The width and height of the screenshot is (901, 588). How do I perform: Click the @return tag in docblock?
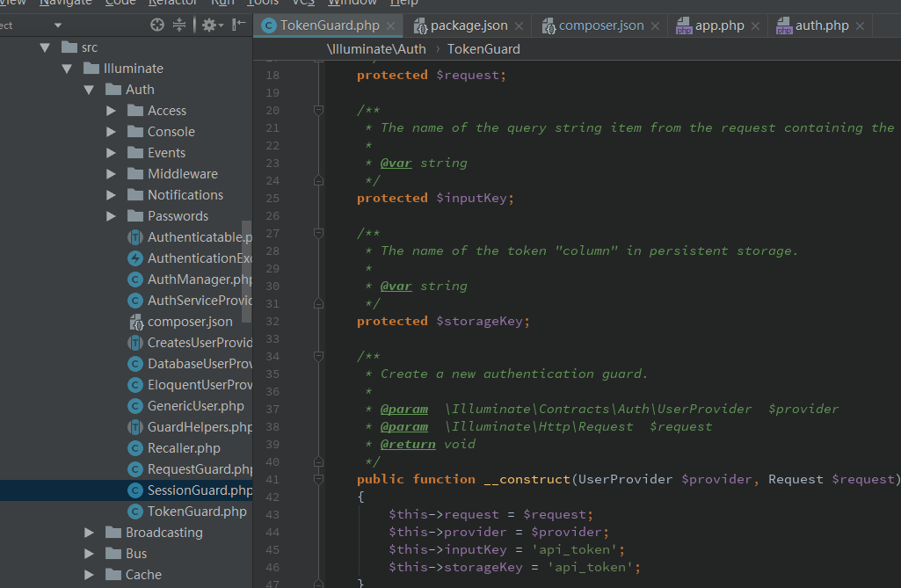pos(408,445)
